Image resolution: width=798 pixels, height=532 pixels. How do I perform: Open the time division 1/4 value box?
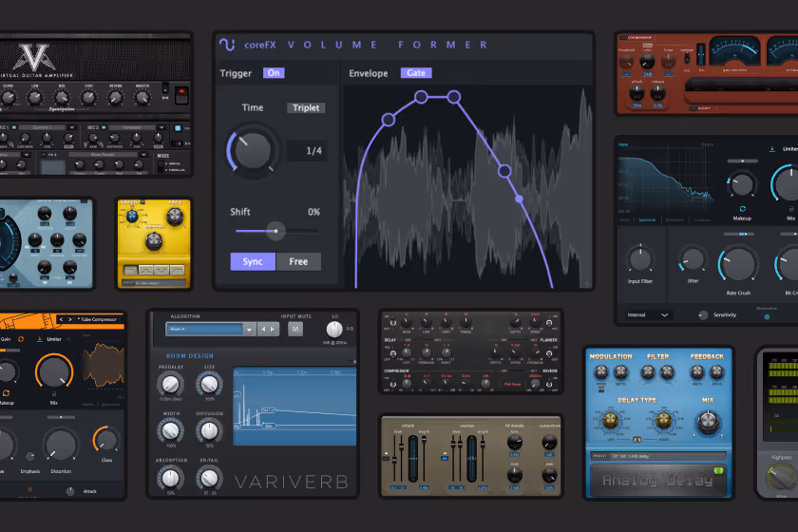coord(307,151)
